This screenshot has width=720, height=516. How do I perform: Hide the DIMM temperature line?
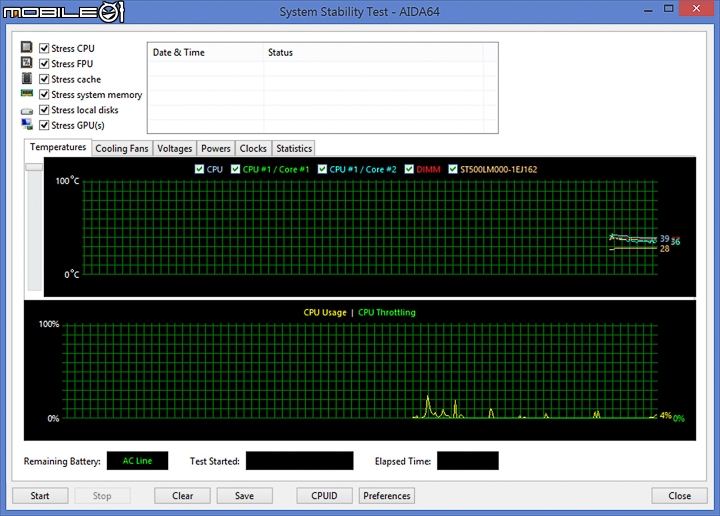[409, 169]
